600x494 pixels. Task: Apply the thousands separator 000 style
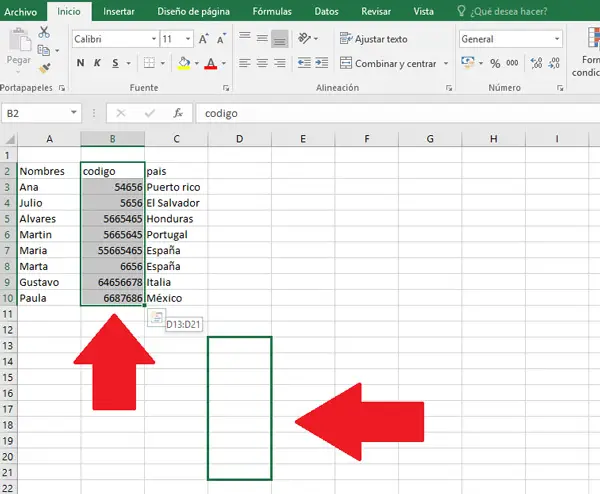click(x=512, y=63)
